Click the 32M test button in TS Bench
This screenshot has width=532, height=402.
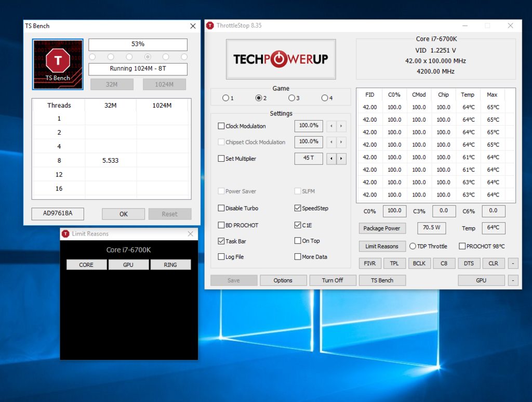(112, 85)
